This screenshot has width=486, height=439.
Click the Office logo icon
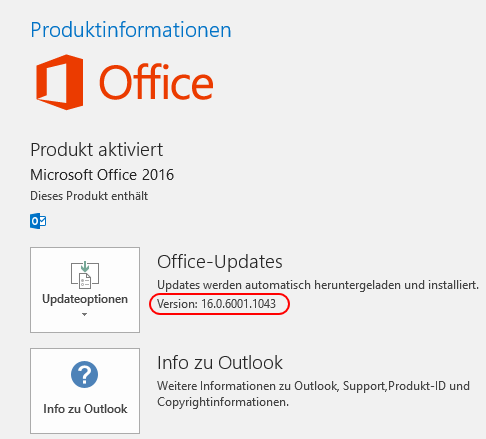pos(59,82)
